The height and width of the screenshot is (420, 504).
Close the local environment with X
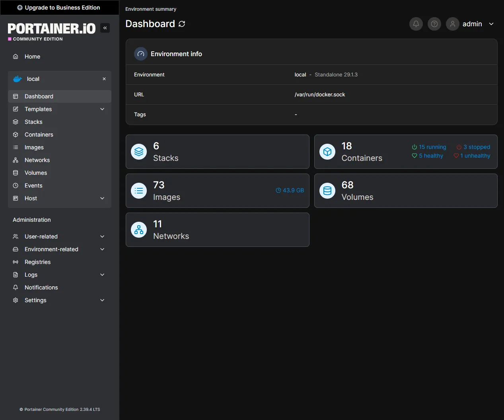104,79
